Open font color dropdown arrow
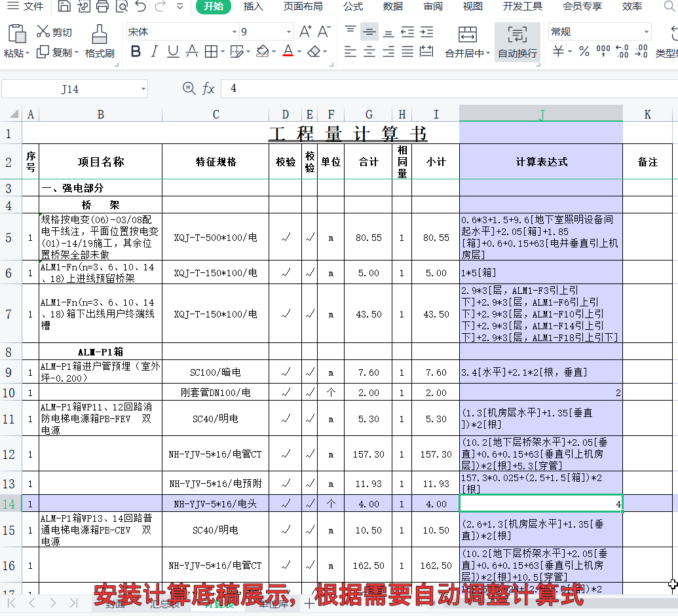Viewport: 678px width, 616px height. (299, 52)
